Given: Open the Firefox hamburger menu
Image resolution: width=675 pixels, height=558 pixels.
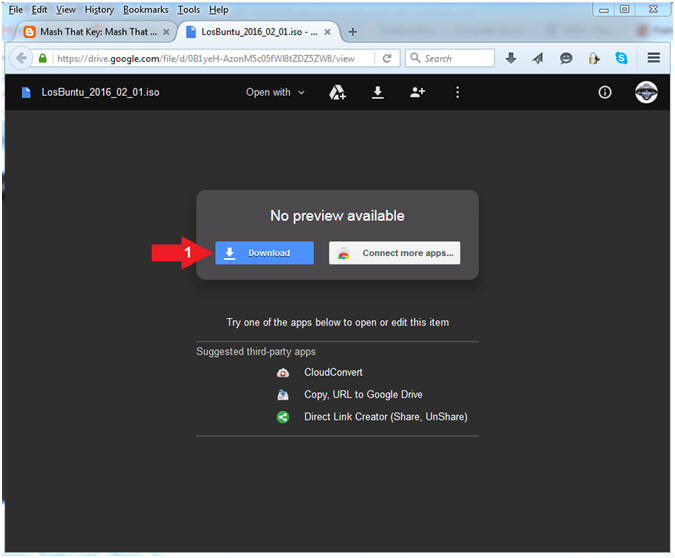Looking at the screenshot, I should click(x=654, y=58).
